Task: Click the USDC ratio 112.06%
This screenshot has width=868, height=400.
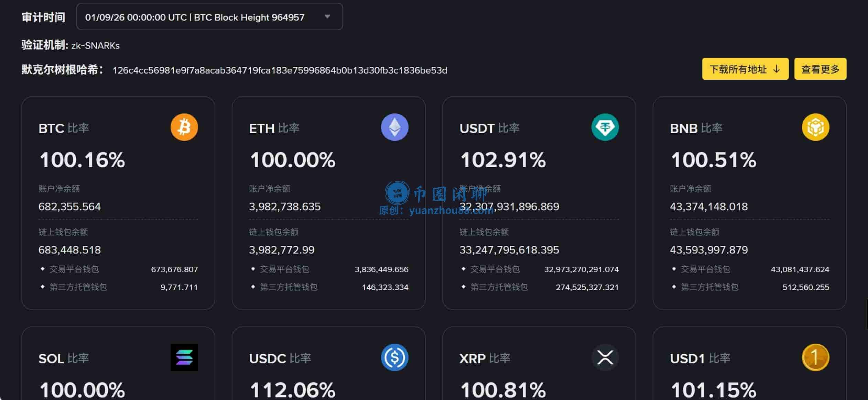Action: [293, 390]
